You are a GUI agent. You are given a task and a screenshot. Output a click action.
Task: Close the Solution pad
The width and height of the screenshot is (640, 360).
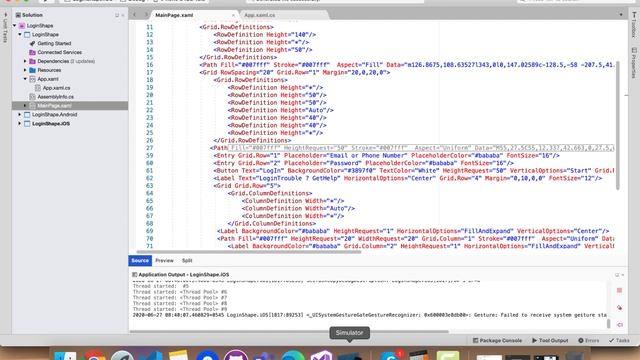[x=123, y=15]
